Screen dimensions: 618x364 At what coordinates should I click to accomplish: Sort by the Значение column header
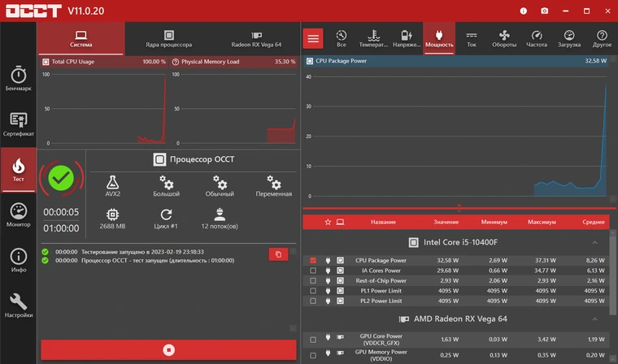coord(446,222)
